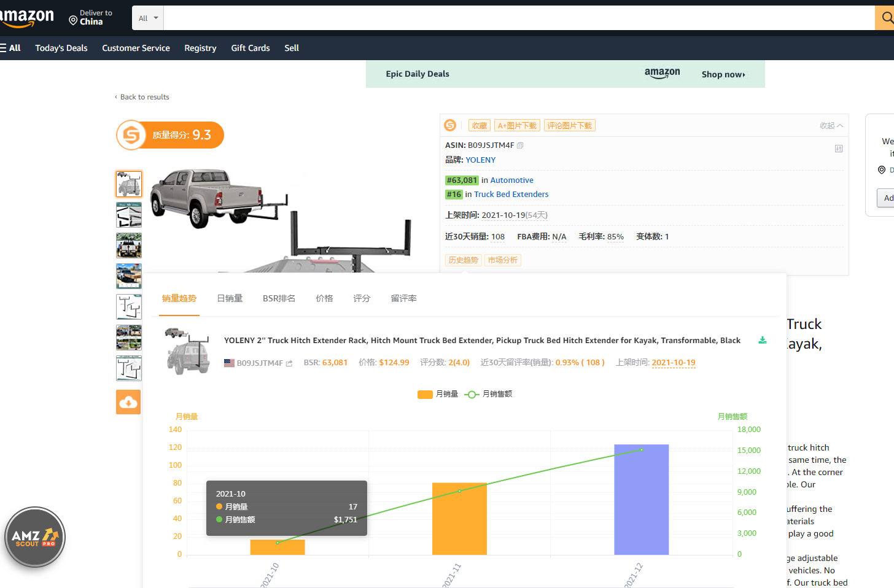Image resolution: width=894 pixels, height=588 pixels.
Task: Switch to the 日销量 tab
Action: [x=230, y=298]
